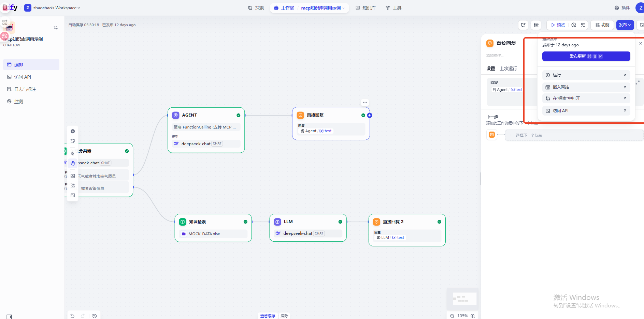Expand the reply editor fullscreen arrows
This screenshot has width=644, height=319.
click(x=637, y=83)
